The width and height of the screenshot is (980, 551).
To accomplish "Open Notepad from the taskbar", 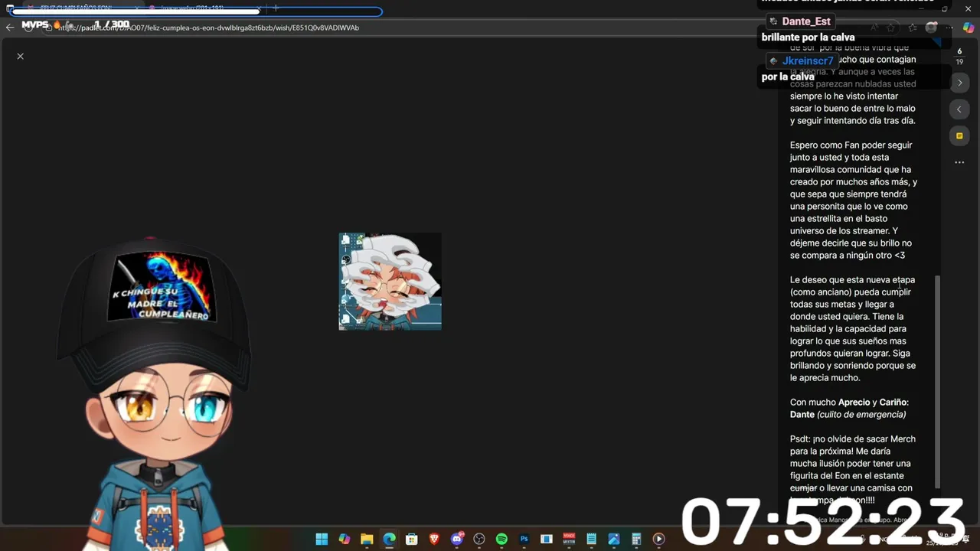I will pyautogui.click(x=591, y=540).
